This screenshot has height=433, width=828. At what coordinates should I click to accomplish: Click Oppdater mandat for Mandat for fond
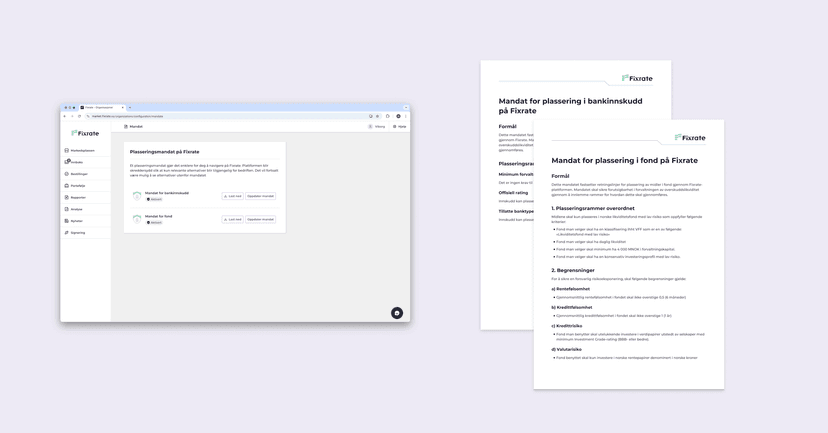click(x=261, y=219)
